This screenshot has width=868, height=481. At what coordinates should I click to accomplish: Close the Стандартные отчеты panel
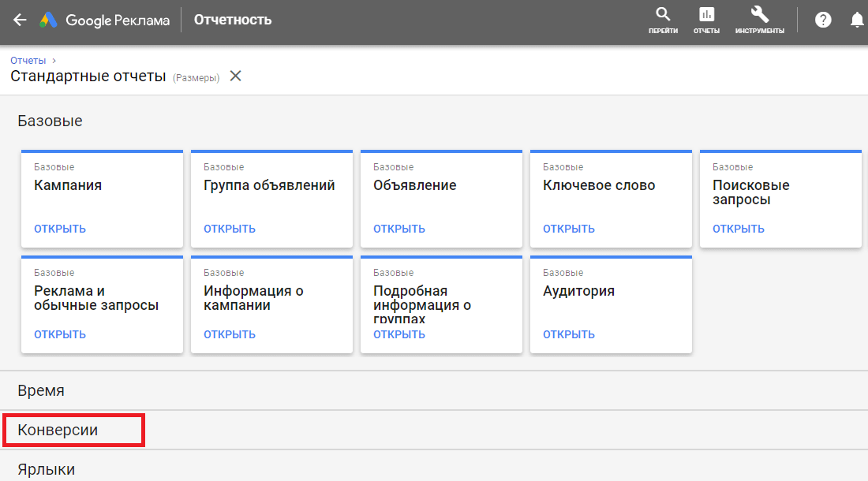[x=235, y=76]
